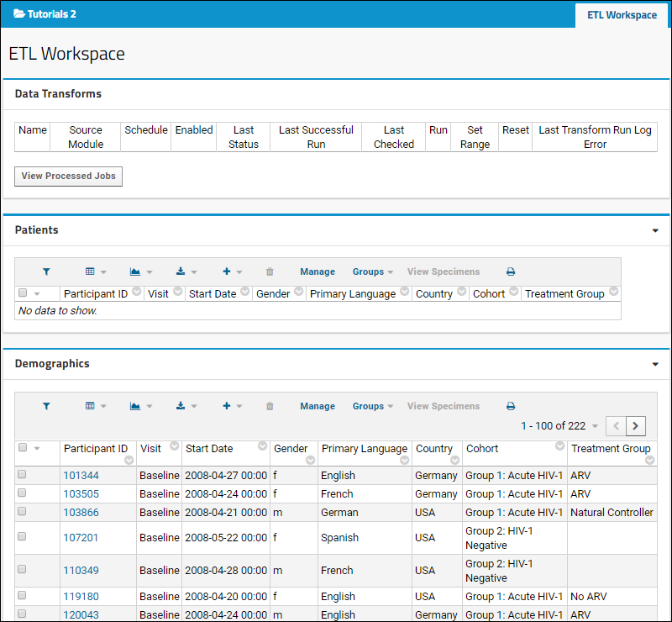Click Natural Controller cell for participant 103866
Screen dimensions: 672x622
pyautogui.click(x=612, y=512)
